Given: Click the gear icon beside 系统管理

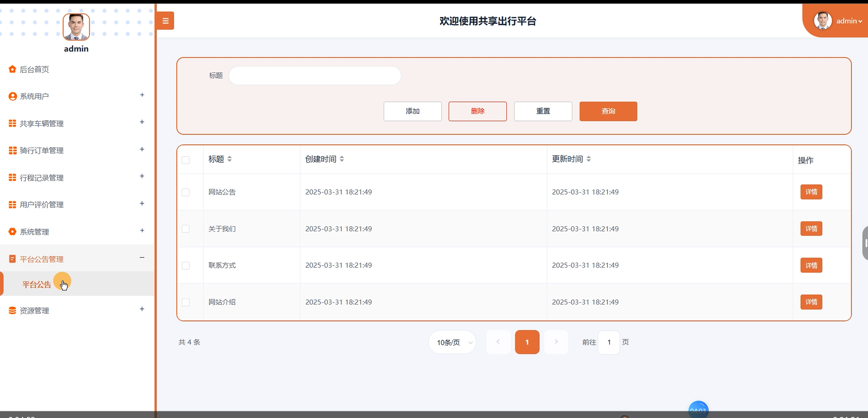Looking at the screenshot, I should click(13, 232).
